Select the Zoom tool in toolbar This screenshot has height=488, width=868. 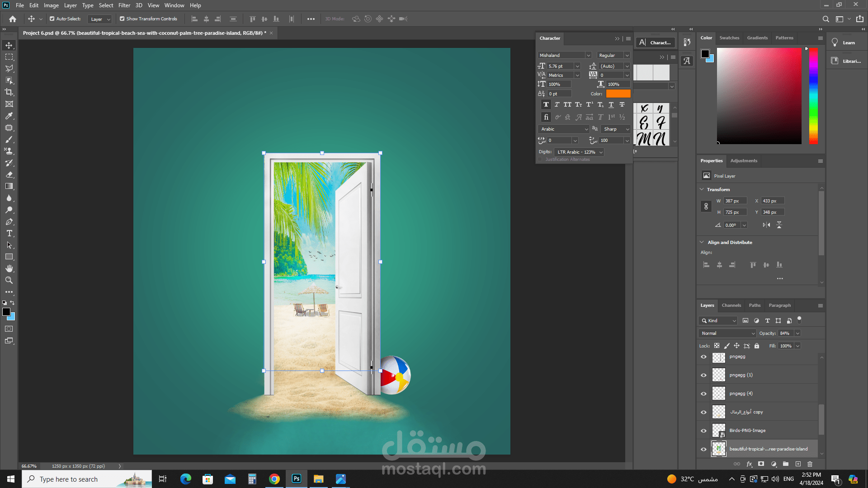pyautogui.click(x=9, y=281)
